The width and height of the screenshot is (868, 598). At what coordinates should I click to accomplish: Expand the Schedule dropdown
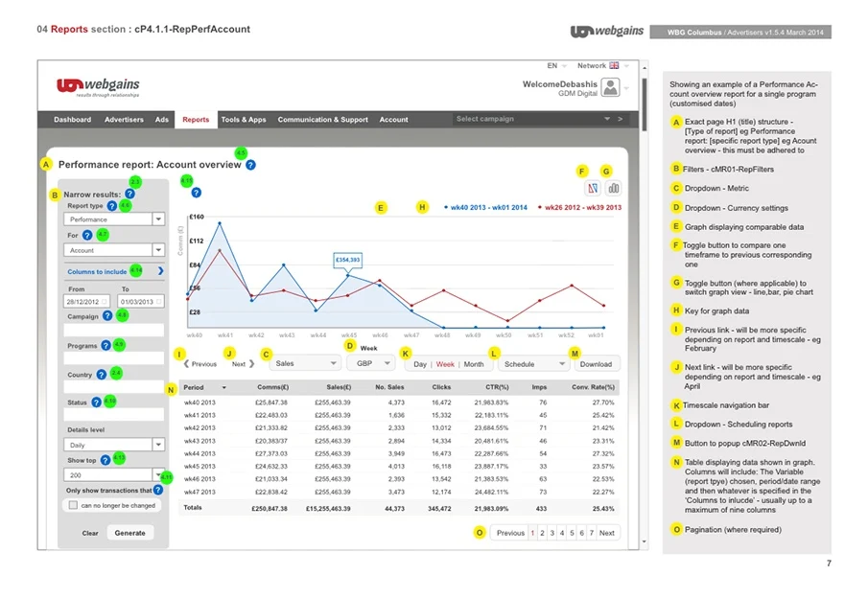tap(534, 364)
